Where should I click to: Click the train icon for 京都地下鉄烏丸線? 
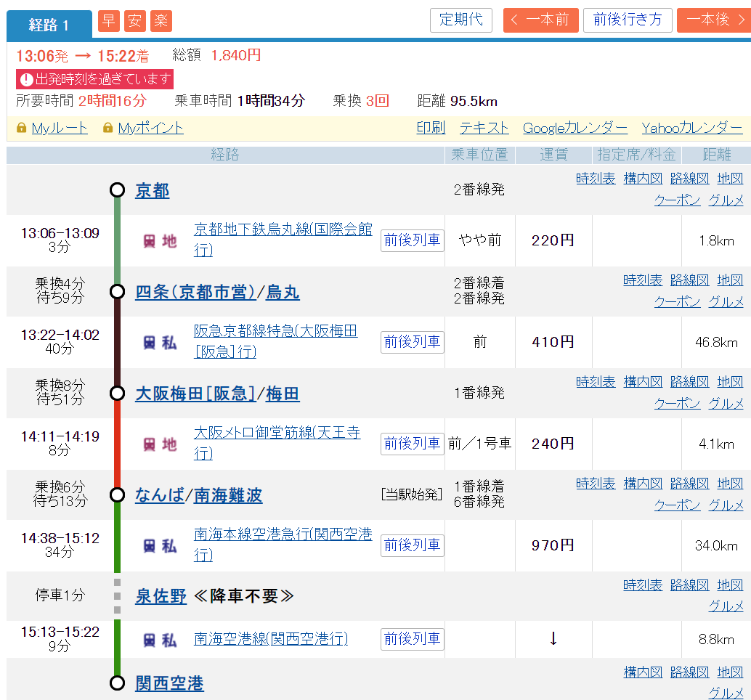point(149,241)
